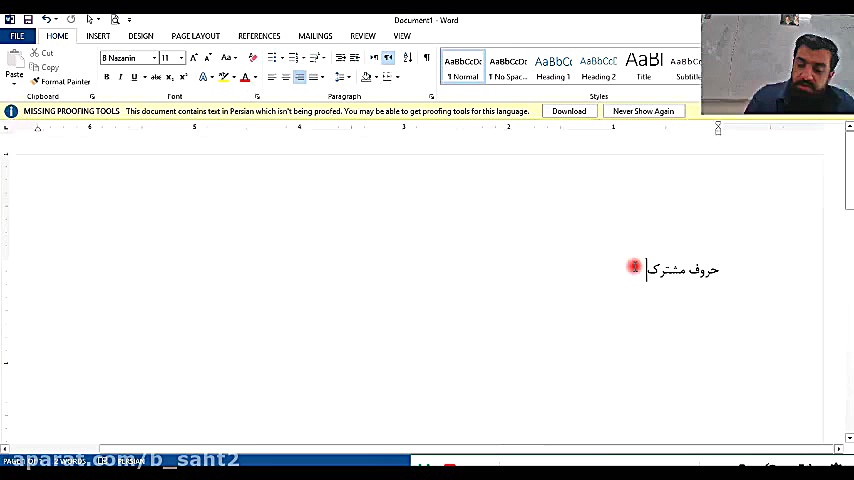Screen dimensions: 854x480
Task: Set left-to-right text direction
Action: (374, 57)
